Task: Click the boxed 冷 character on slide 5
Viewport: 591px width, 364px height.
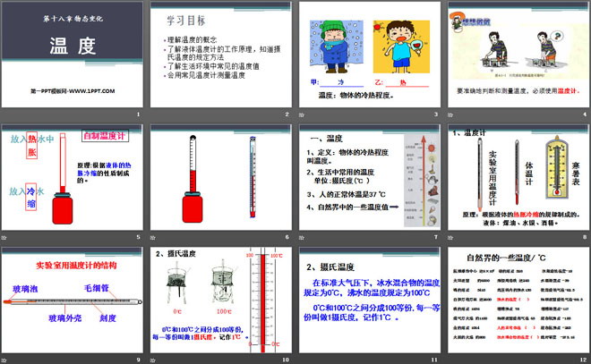Action: [32, 190]
